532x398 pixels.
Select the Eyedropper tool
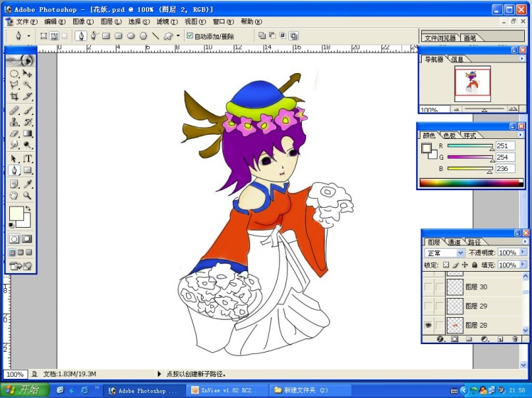27,184
